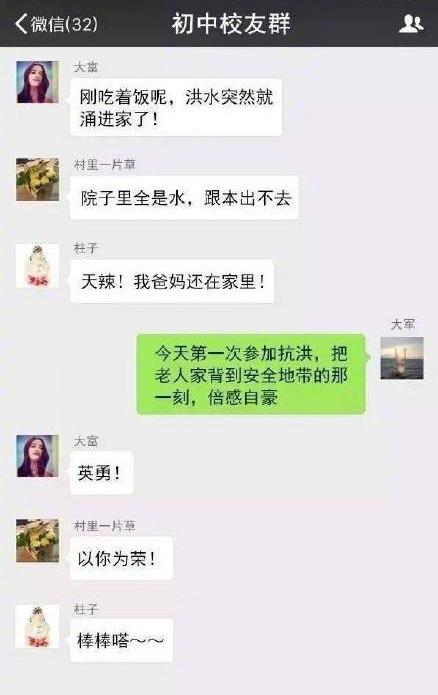Open 柱子's avatar beside 天辣 message
The image size is (438, 695).
click(x=37, y=266)
